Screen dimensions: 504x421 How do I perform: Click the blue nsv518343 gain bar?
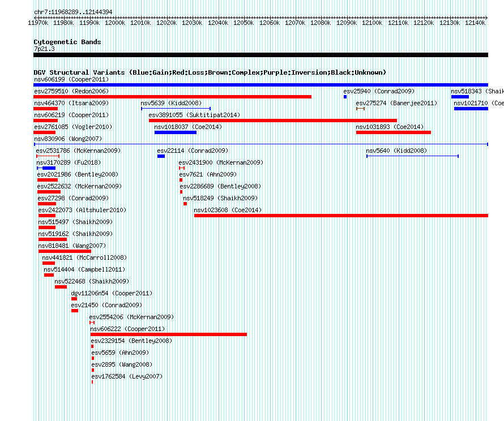tap(460, 97)
